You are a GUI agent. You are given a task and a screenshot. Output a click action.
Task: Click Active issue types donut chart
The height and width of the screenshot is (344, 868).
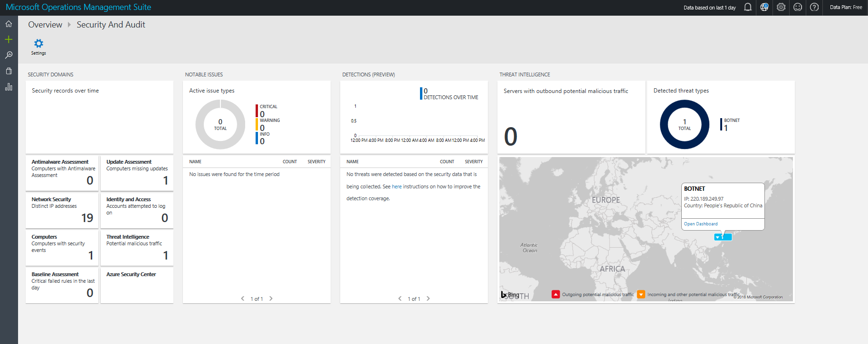220,125
